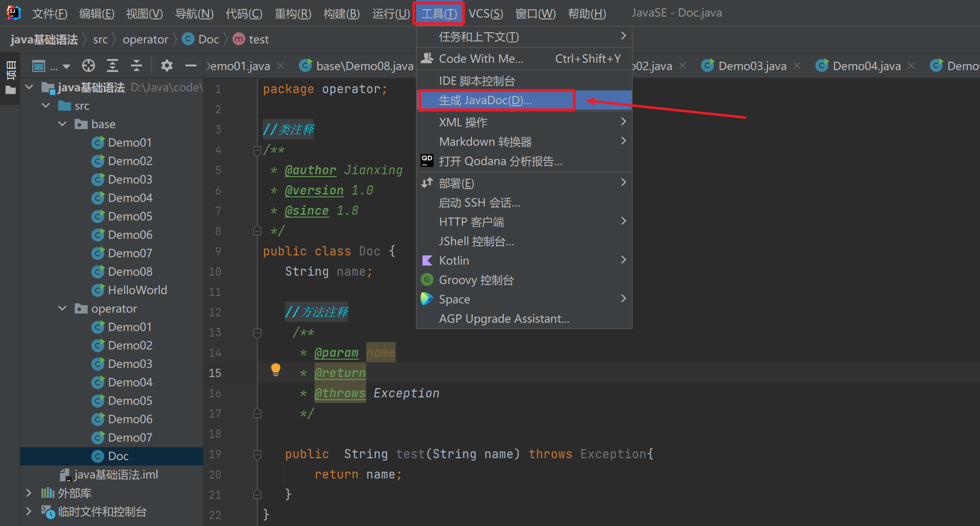Click the Groovy console icon in menu
Viewport: 980px width, 526px height.
[x=427, y=280]
